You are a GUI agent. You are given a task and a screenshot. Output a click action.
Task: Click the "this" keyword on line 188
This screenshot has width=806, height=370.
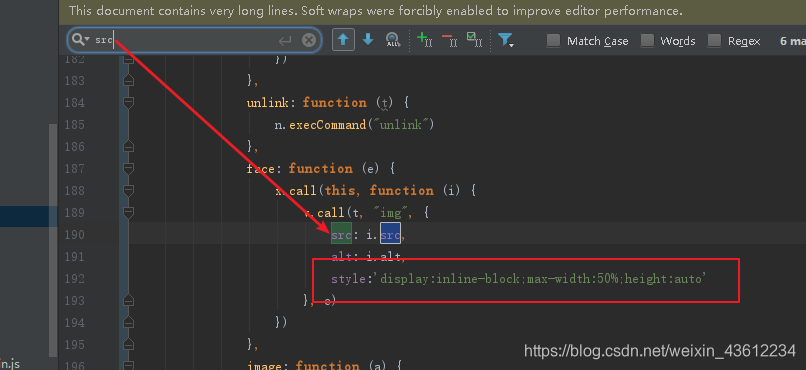(340, 191)
